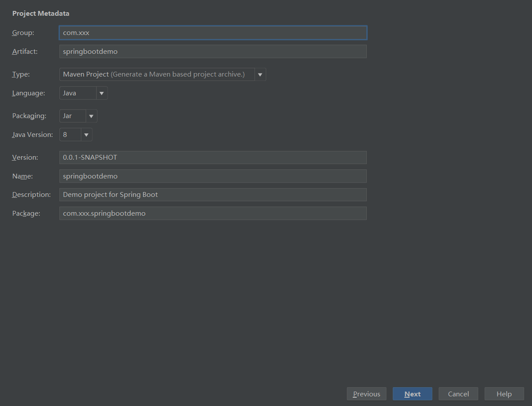532x406 pixels.
Task: Click the Project Metadata heading
Action: click(x=41, y=14)
